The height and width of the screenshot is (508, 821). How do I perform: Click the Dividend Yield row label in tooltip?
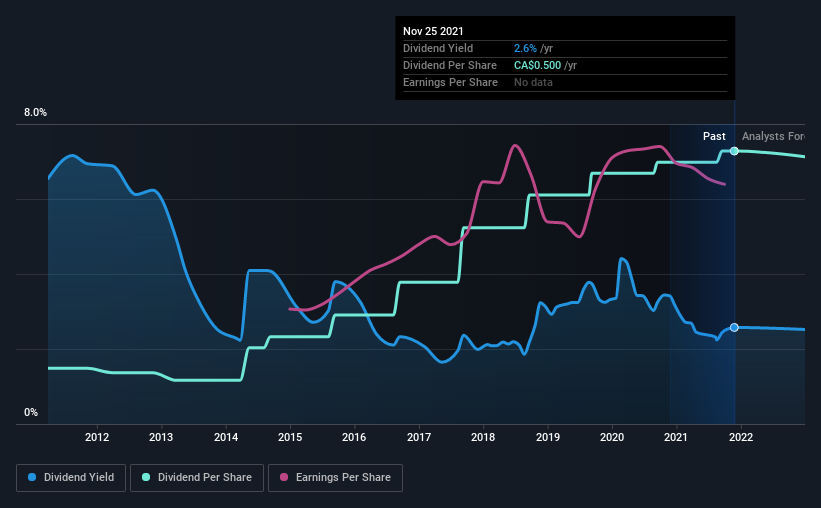coord(438,48)
